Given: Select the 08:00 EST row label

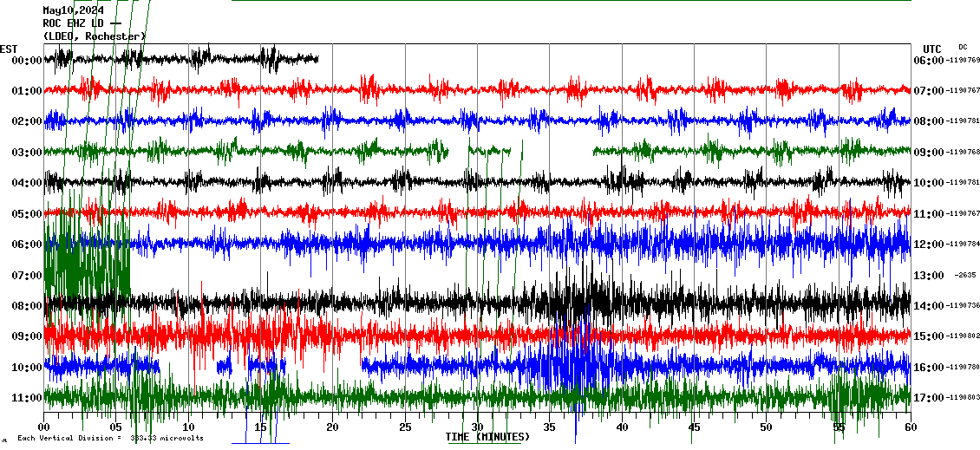Looking at the screenshot, I should [27, 306].
